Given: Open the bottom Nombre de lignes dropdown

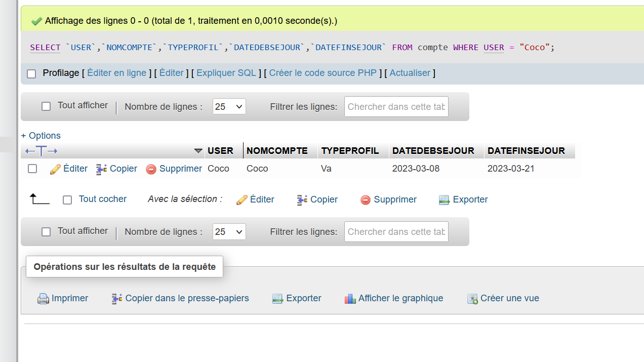Looking at the screenshot, I should tap(229, 232).
